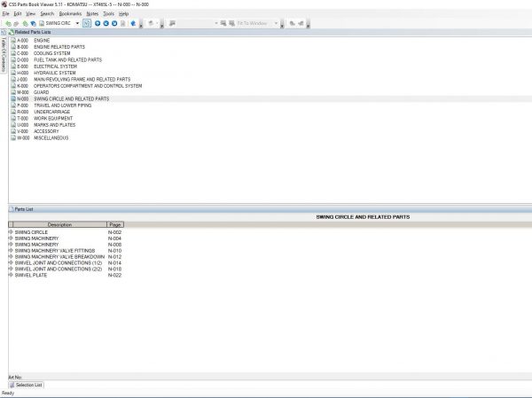
Task: Open SWIVEL JOINT AND CONNECTIONS (1/2) row
Action: tap(65, 263)
